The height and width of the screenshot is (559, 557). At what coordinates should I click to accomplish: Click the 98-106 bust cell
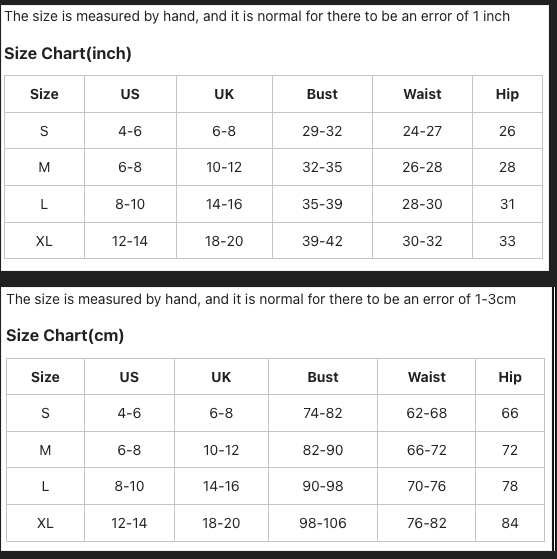[323, 523]
